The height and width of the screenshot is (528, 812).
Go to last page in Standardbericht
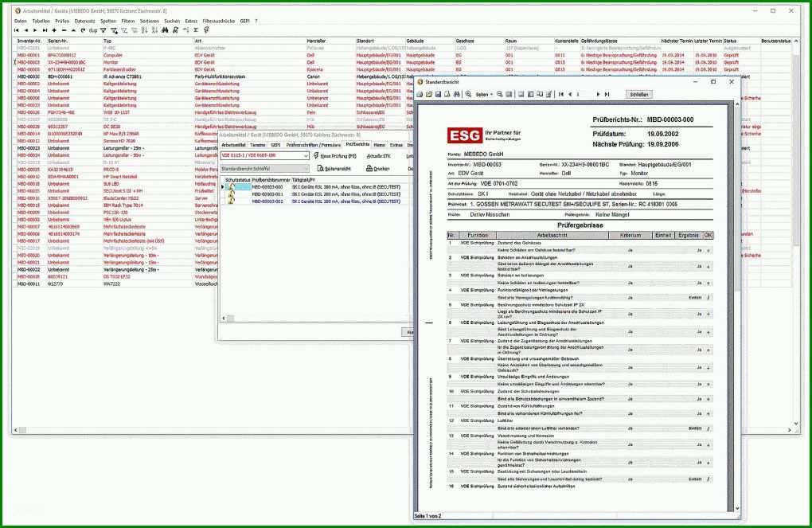point(607,94)
